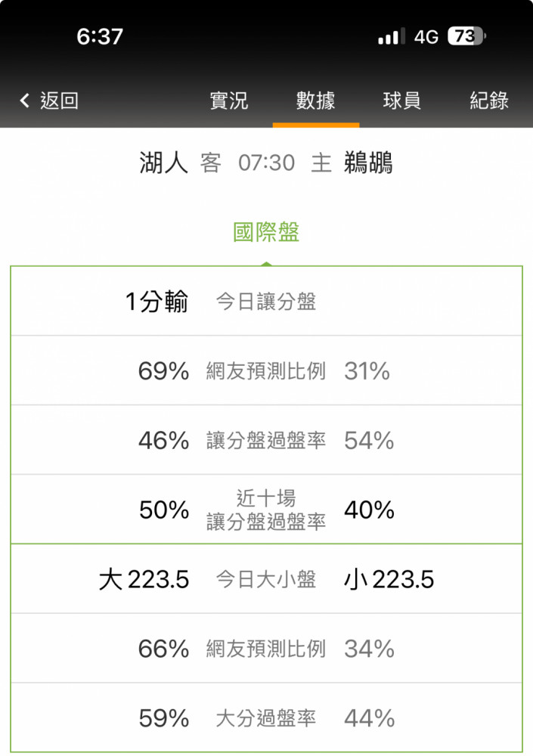Tap the 鵜鶘 home team name

368,163
